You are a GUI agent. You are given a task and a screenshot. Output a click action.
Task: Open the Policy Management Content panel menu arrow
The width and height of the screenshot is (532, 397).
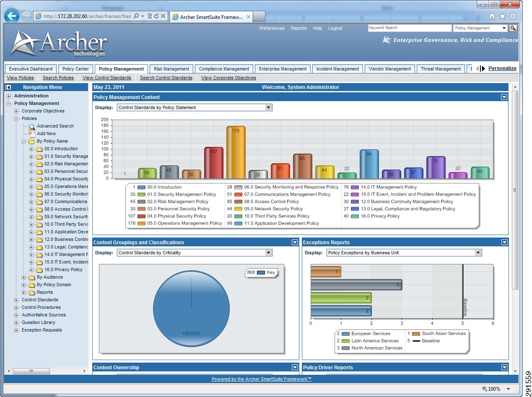504,97
